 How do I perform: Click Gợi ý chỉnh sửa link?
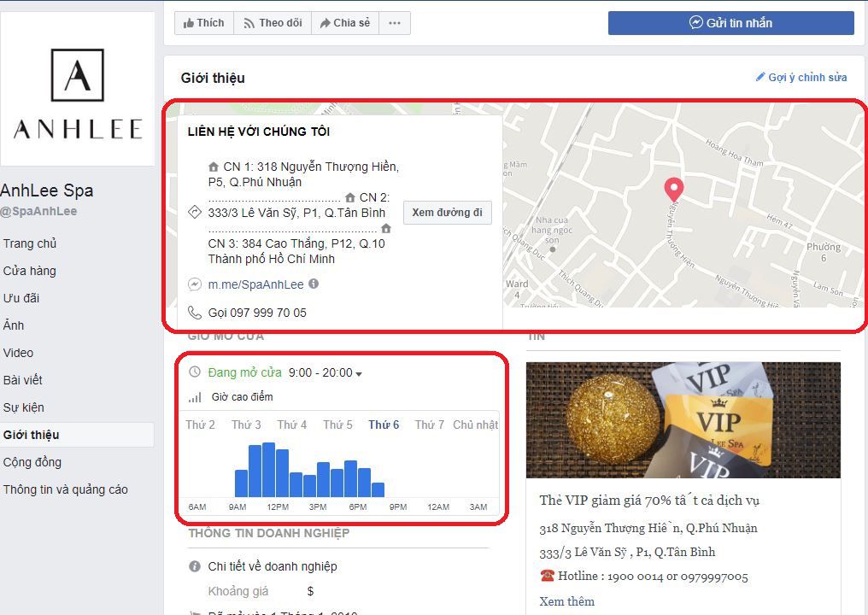pyautogui.click(x=801, y=78)
